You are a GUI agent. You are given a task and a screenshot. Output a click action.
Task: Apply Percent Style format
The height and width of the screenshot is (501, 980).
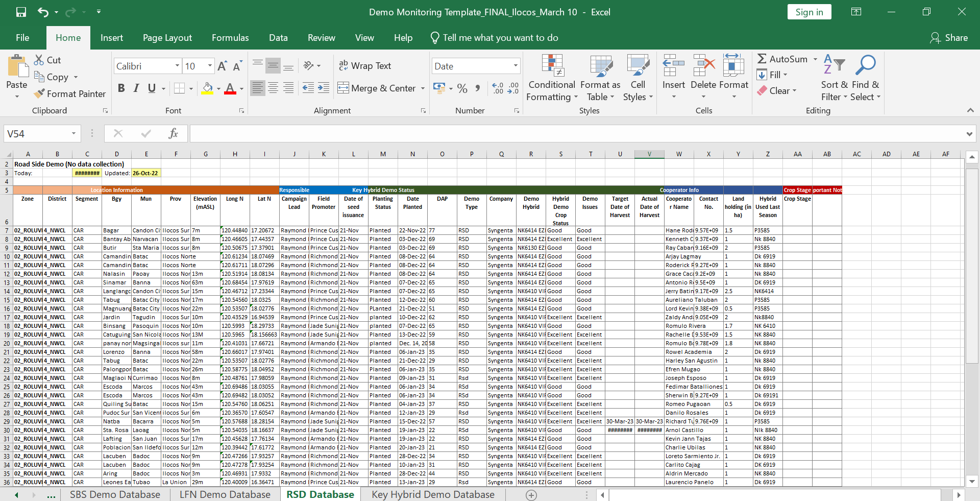(x=462, y=88)
